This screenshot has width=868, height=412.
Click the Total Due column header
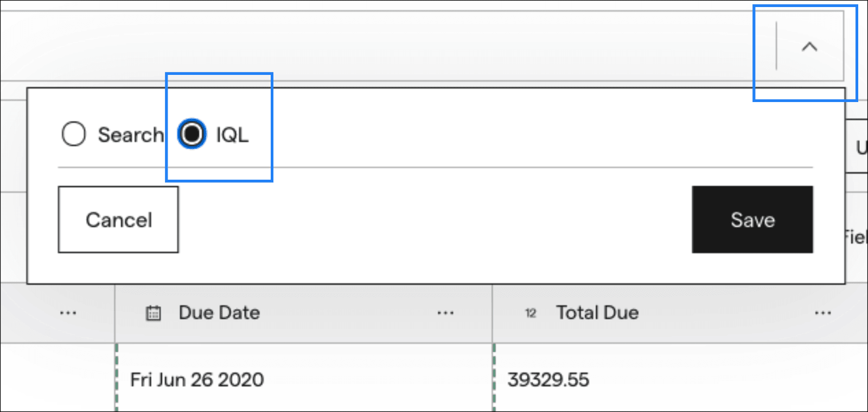pyautogui.click(x=680, y=313)
